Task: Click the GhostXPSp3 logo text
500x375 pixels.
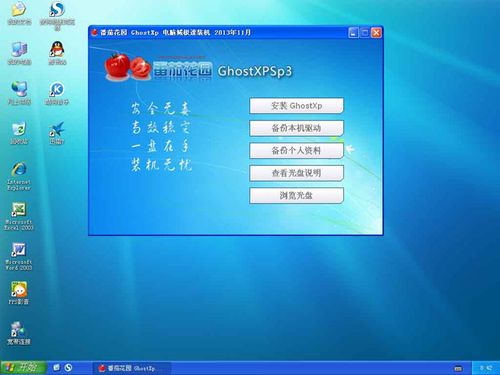Action: click(255, 71)
